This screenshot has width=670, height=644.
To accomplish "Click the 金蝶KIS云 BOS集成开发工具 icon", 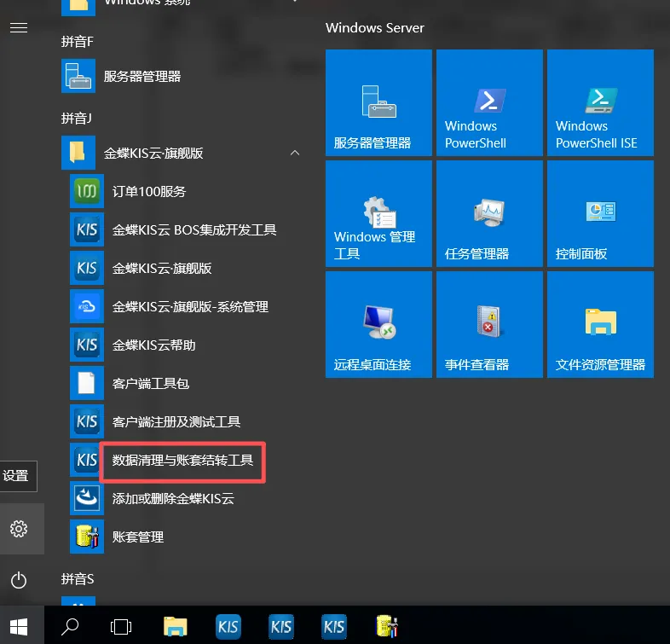I will 87,229.
